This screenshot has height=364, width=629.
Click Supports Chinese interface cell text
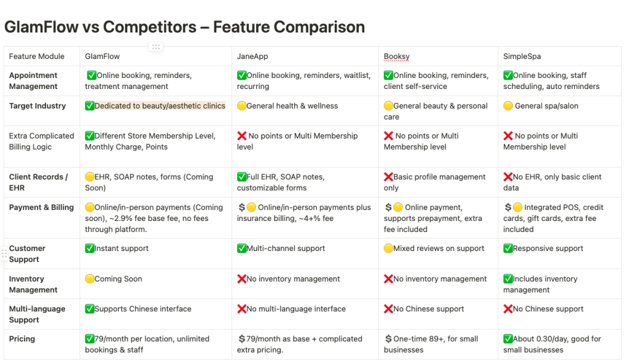click(143, 309)
